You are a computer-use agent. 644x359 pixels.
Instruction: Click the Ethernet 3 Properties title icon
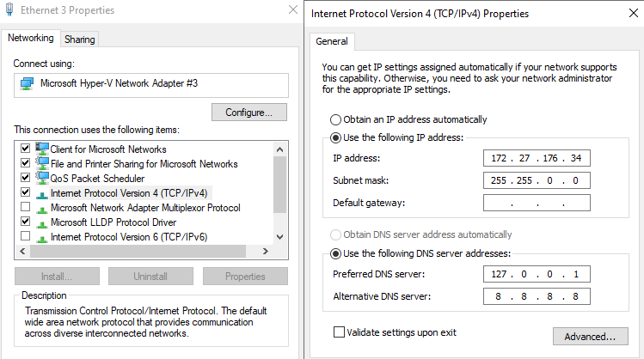coord(9,10)
